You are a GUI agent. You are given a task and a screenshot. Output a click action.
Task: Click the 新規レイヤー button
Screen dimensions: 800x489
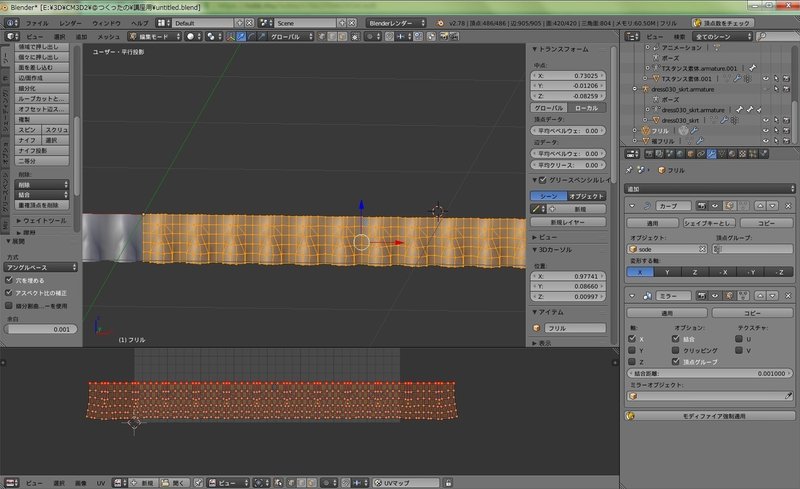tap(568, 222)
